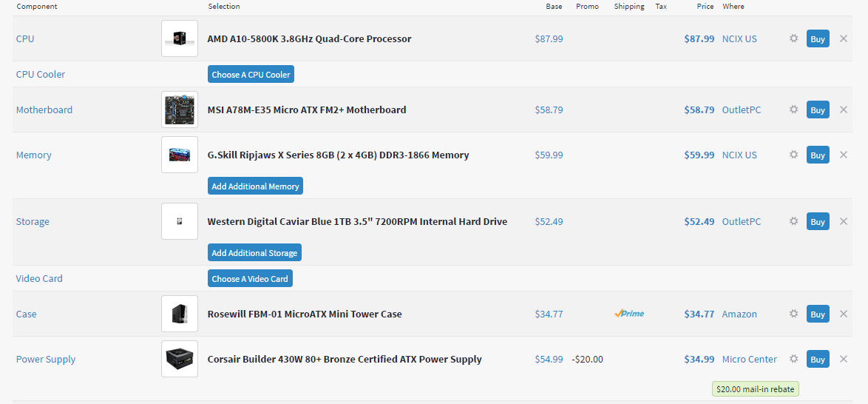Buy the Rosewill FBM-01 case

pyautogui.click(x=818, y=314)
